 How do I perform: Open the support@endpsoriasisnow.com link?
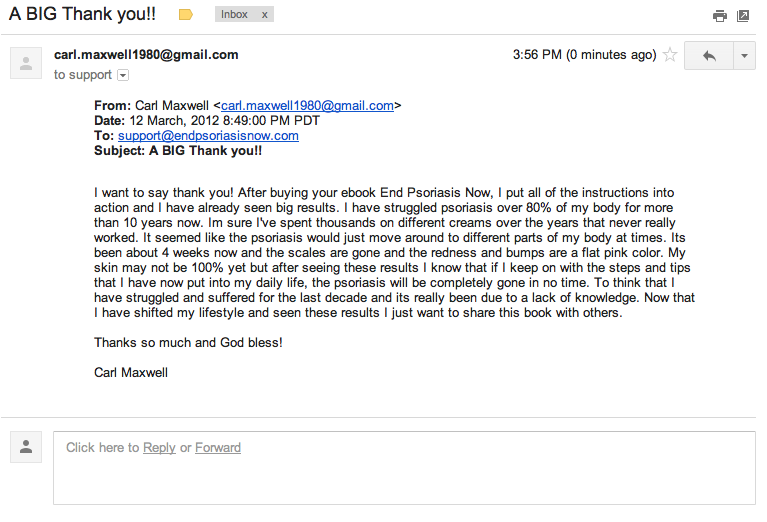pos(208,136)
